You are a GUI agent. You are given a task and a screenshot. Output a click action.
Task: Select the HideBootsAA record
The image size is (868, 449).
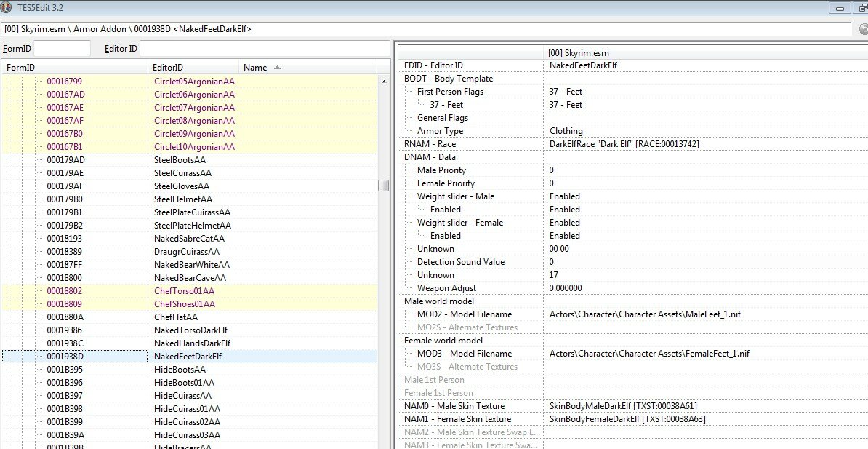point(189,370)
